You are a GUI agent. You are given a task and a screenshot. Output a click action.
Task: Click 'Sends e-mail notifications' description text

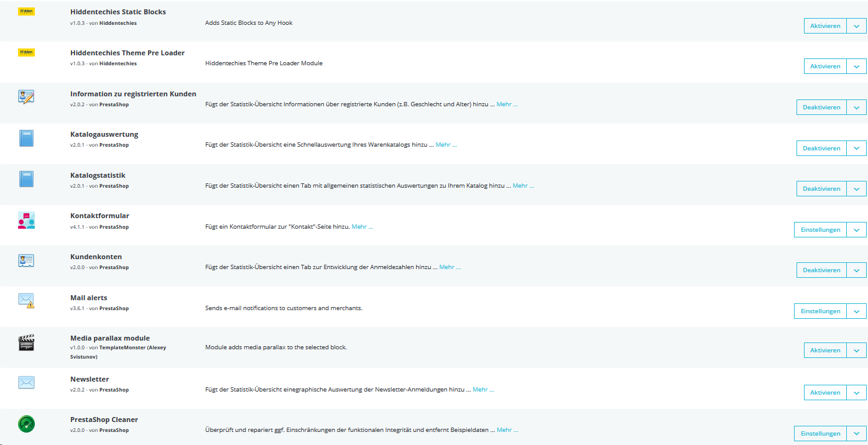284,308
